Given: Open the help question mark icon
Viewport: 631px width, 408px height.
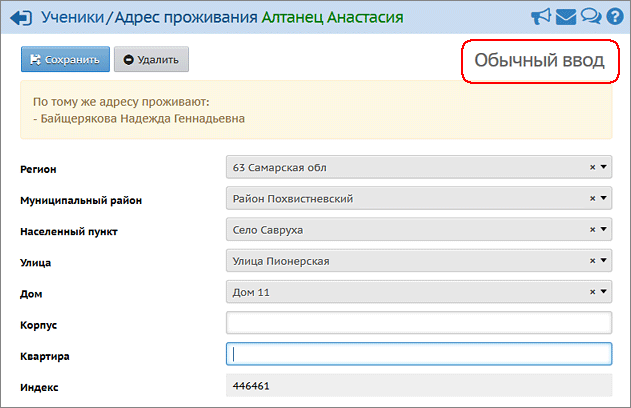Looking at the screenshot, I should point(615,17).
